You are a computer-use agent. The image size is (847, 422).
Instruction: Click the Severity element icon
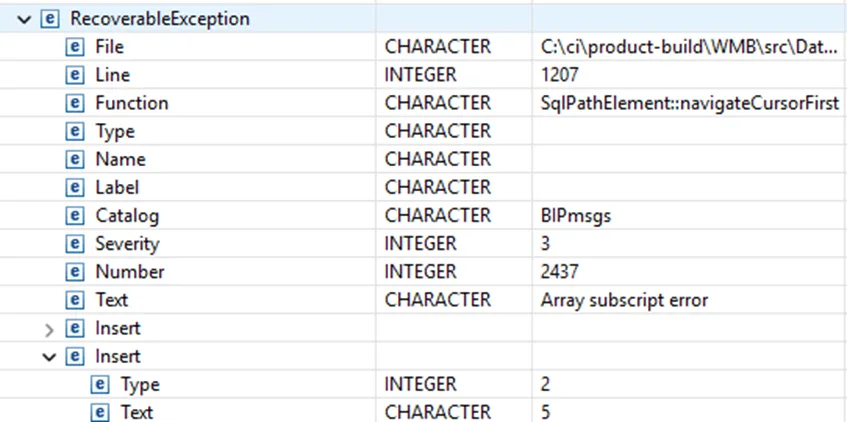point(75,244)
